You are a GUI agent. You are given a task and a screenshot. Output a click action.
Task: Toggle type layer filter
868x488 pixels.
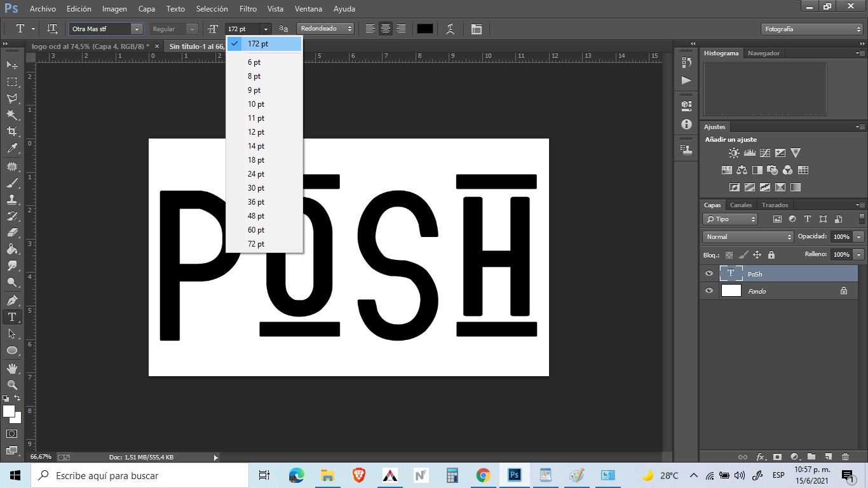click(x=808, y=219)
